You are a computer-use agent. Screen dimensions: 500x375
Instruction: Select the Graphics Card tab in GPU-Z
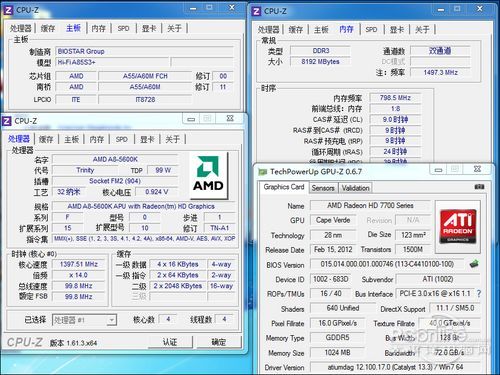(x=284, y=187)
